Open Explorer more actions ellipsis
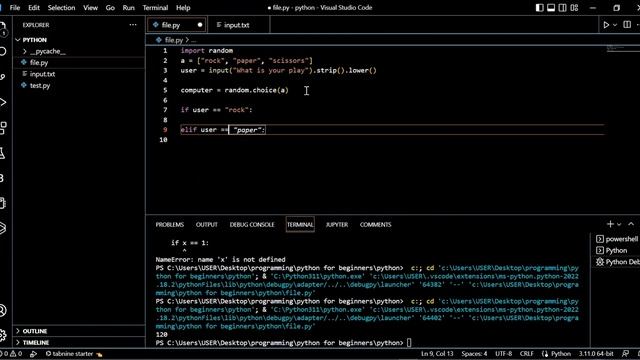 click(x=133, y=25)
